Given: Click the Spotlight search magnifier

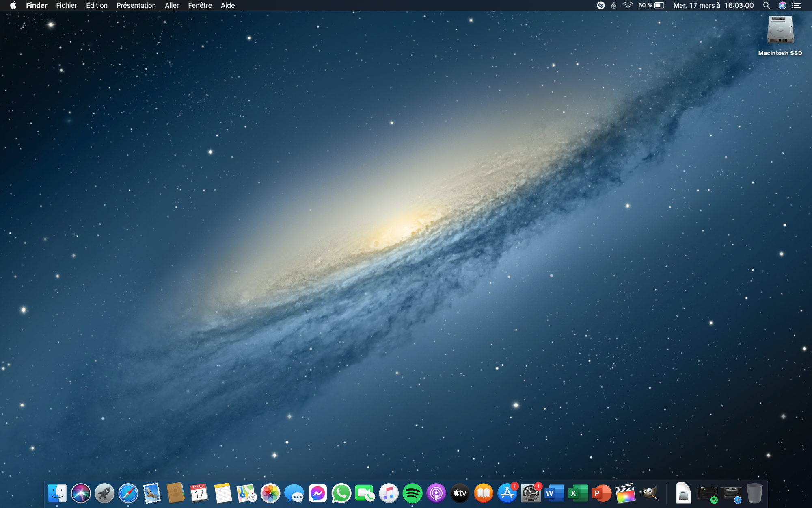Looking at the screenshot, I should click(x=766, y=5).
